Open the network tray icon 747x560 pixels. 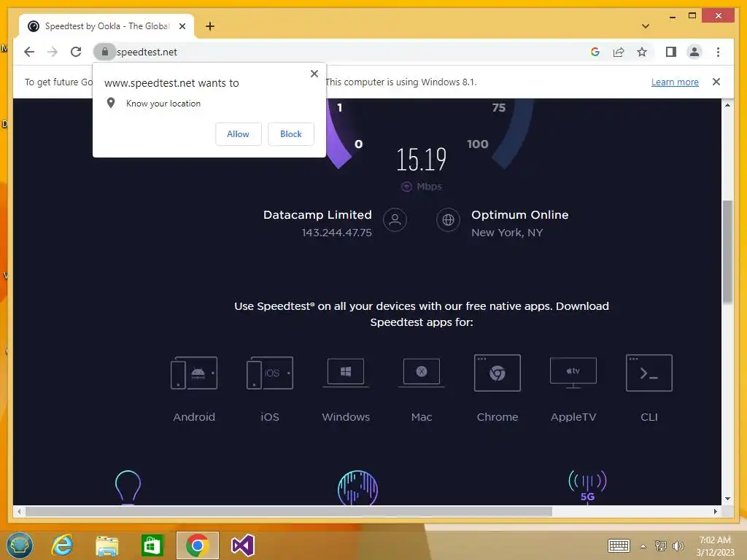(x=660, y=546)
